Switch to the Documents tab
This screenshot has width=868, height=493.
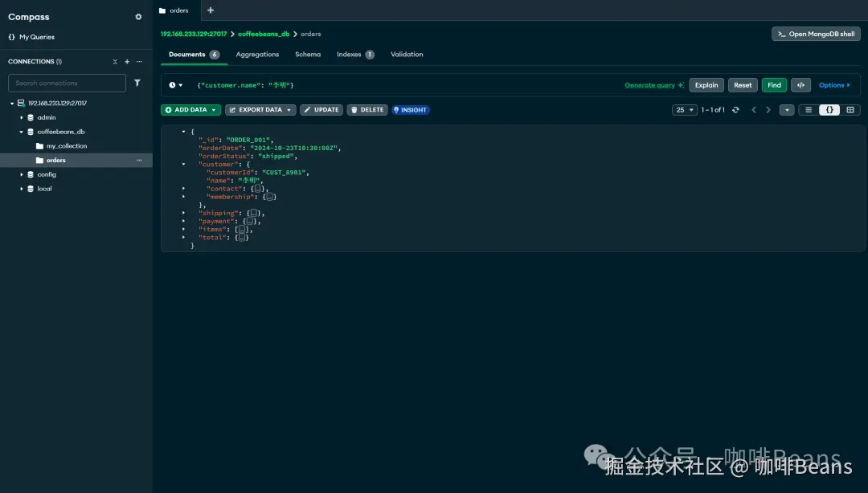click(x=194, y=55)
